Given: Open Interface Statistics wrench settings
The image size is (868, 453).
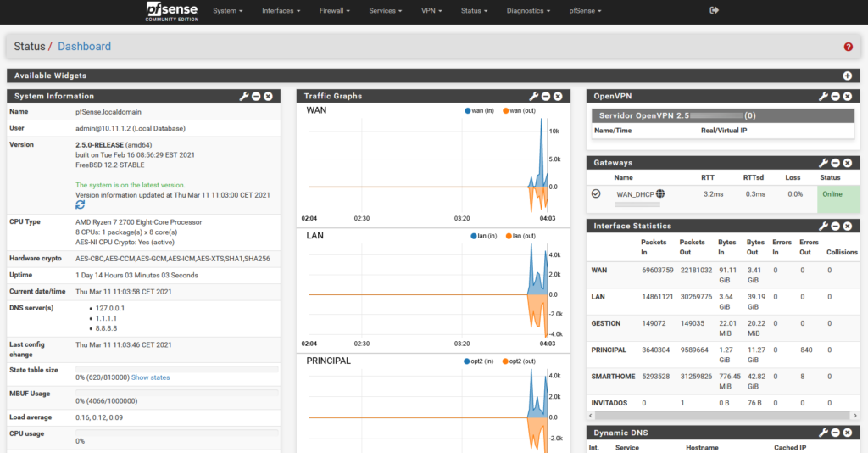Looking at the screenshot, I should (x=823, y=226).
